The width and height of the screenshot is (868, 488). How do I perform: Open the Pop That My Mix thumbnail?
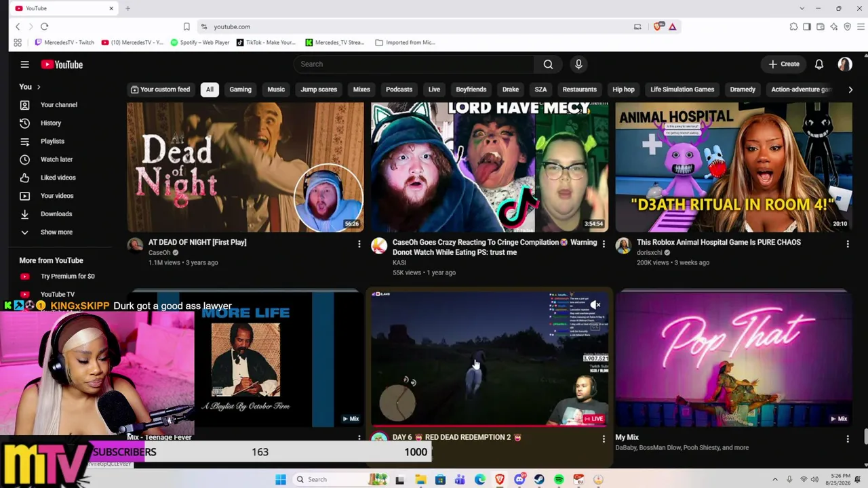(734, 360)
